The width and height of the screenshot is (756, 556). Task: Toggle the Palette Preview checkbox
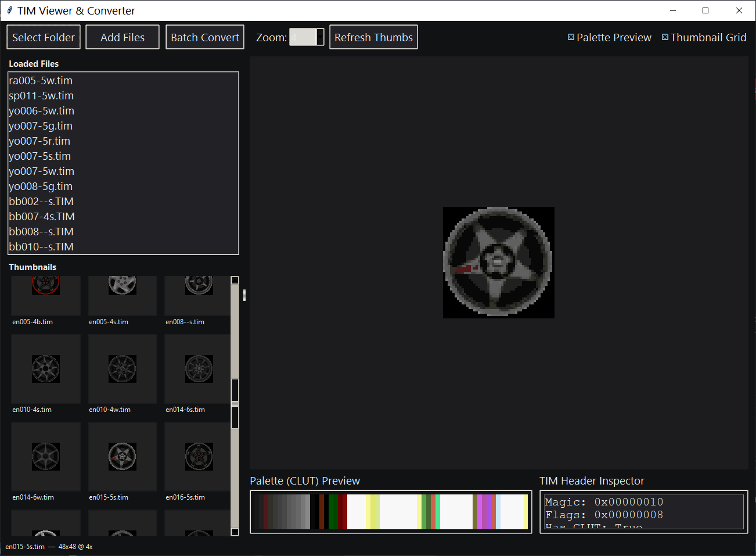click(610, 37)
